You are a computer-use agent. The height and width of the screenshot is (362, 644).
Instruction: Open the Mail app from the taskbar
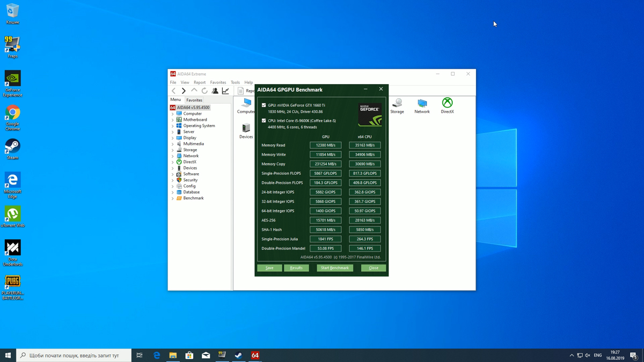206,355
